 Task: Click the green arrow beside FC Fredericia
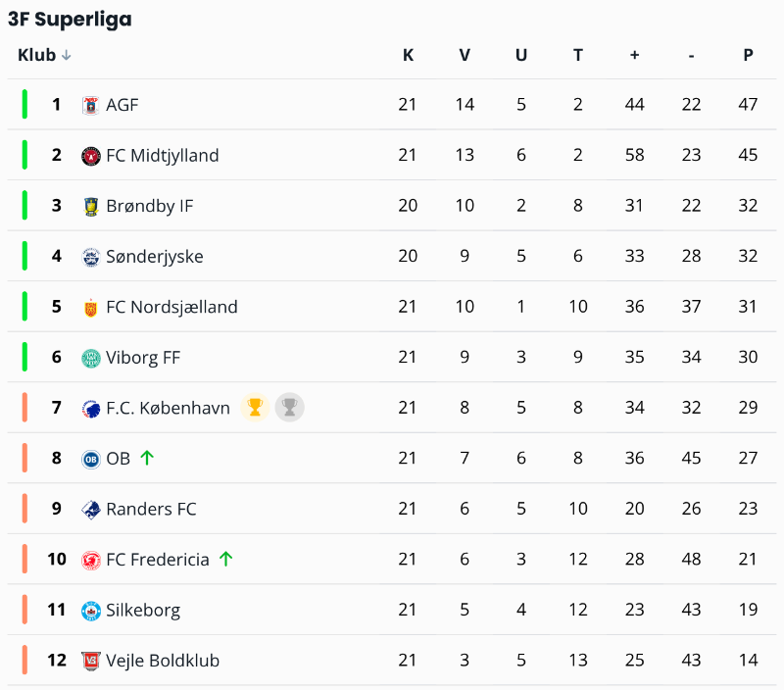coord(226,559)
